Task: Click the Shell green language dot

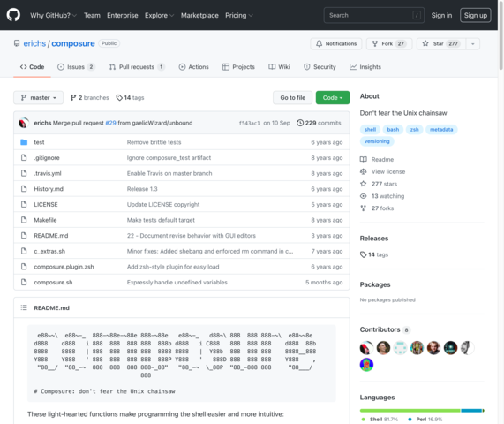Action: [x=363, y=420]
